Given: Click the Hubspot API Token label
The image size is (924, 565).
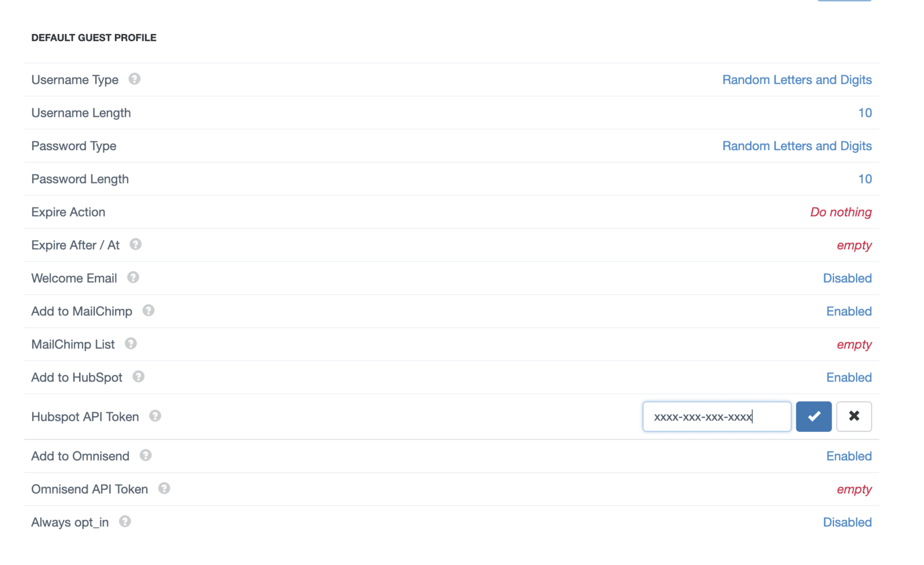Looking at the screenshot, I should tap(85, 417).
